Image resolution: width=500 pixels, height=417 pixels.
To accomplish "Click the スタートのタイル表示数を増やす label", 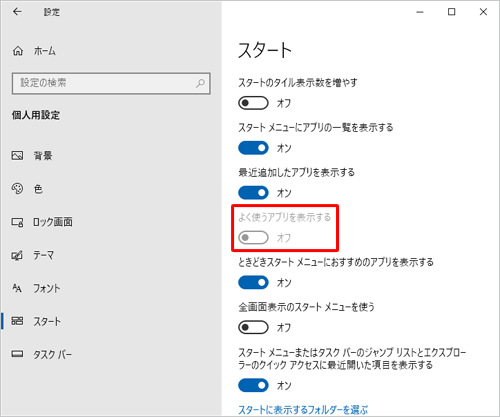I will pos(298,82).
